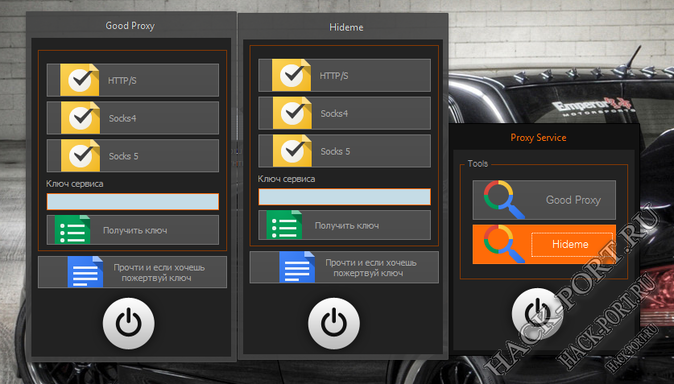Screen dimensions: 674x384
Task: Click the power button in Good Proxy window
Action: (129, 323)
